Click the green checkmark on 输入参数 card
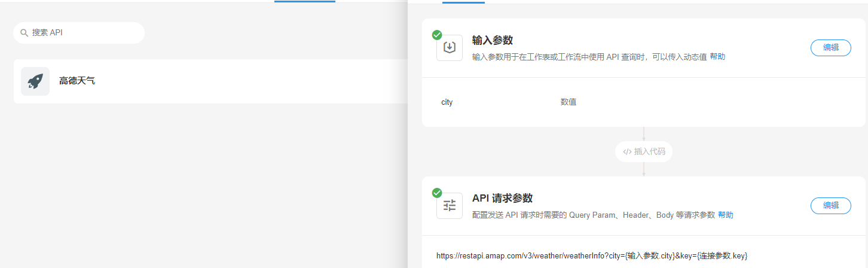Image resolution: width=868 pixels, height=268 pixels. 437,35
